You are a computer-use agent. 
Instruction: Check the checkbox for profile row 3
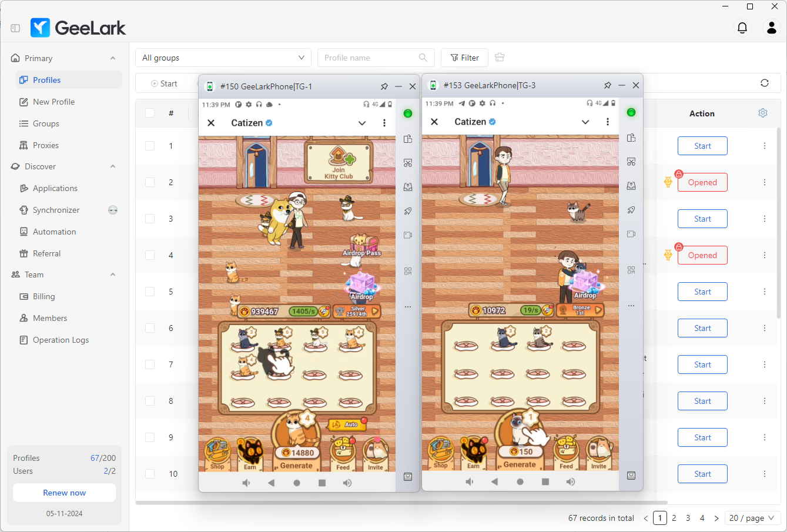[x=150, y=219]
